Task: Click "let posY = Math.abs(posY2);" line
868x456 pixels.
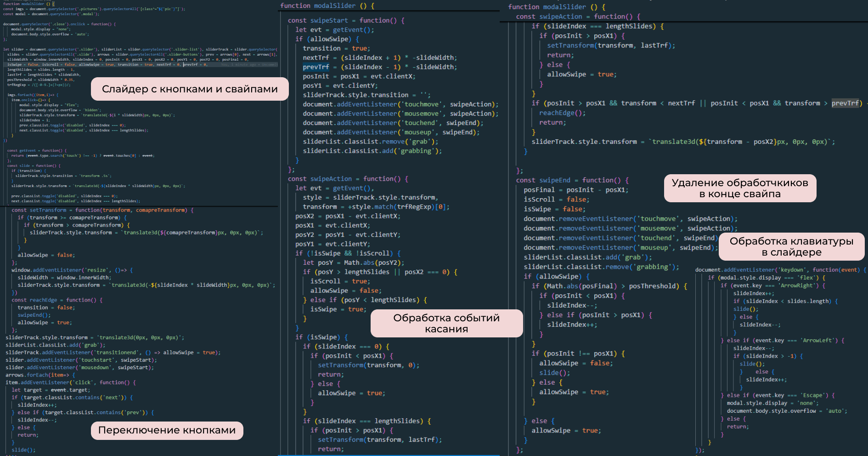Action: point(354,262)
